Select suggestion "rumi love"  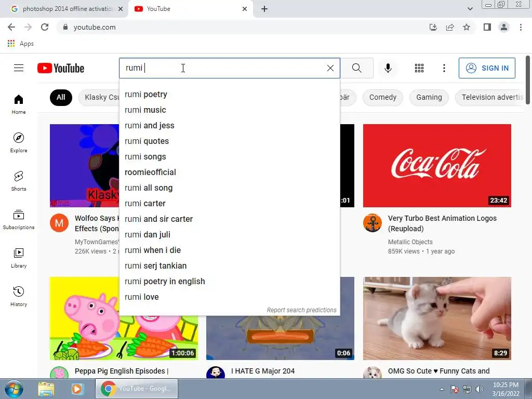point(230,297)
